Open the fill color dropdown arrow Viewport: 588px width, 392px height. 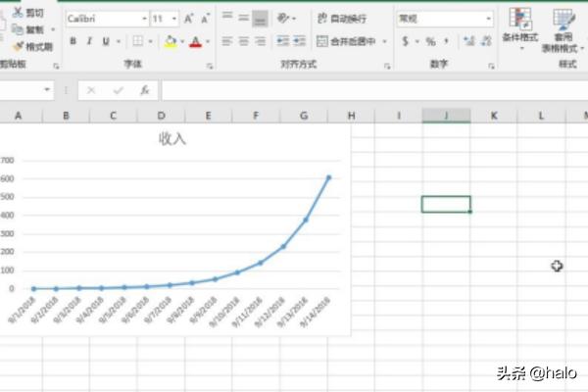pyautogui.click(x=182, y=41)
